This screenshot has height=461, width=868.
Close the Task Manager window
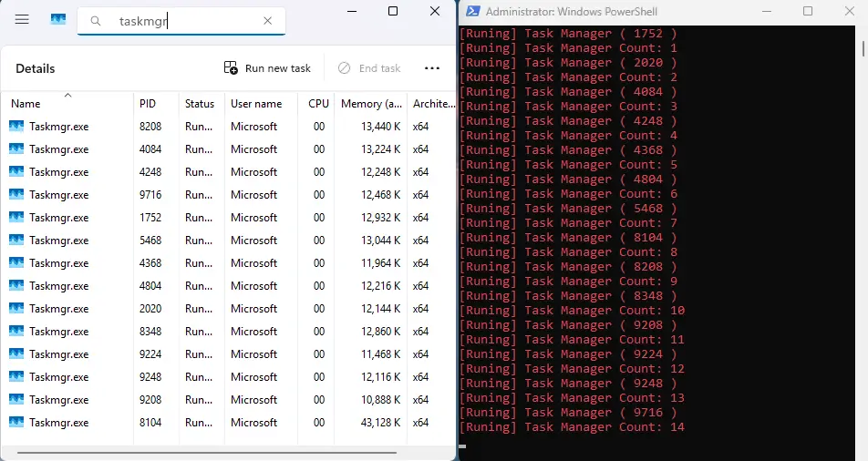click(435, 11)
